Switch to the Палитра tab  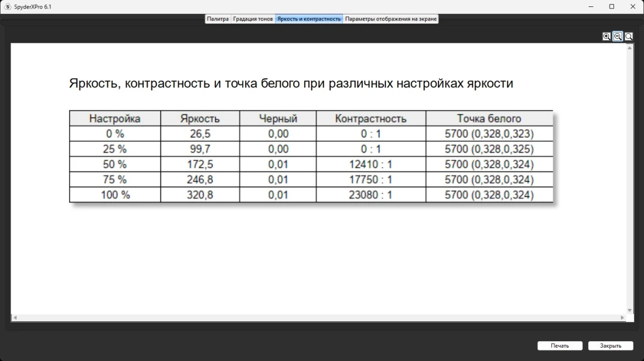pyautogui.click(x=218, y=19)
